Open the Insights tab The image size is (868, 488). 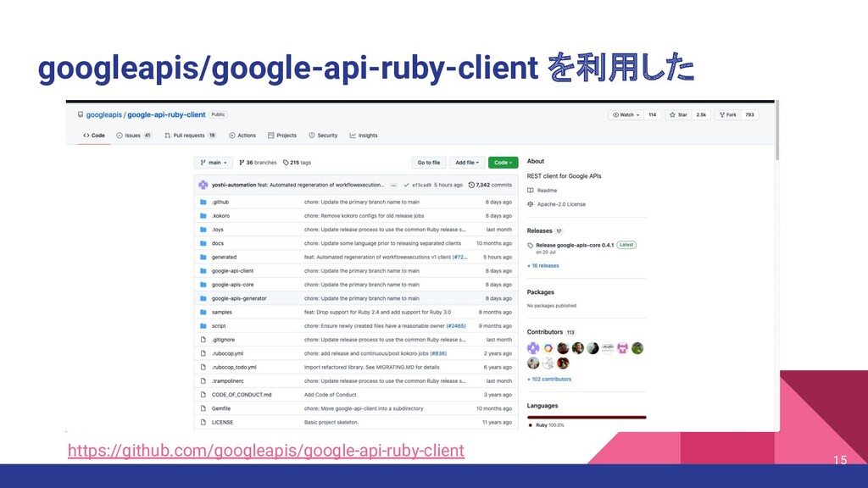pos(364,136)
